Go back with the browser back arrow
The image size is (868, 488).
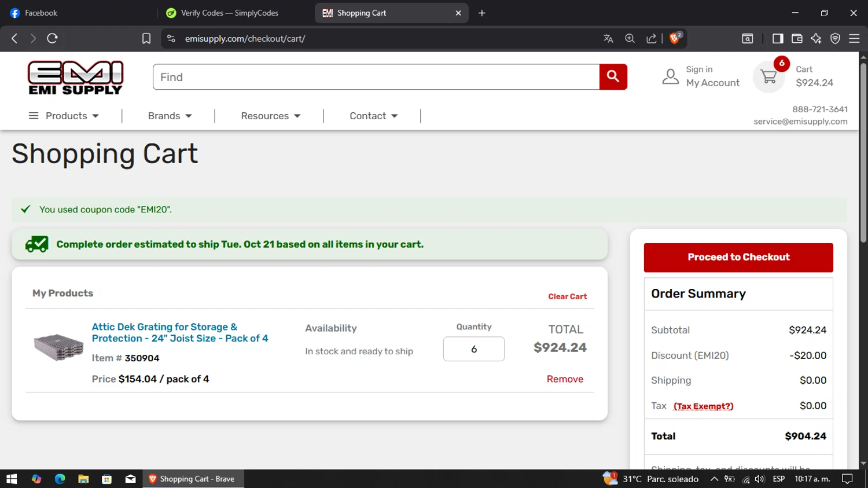(14, 38)
